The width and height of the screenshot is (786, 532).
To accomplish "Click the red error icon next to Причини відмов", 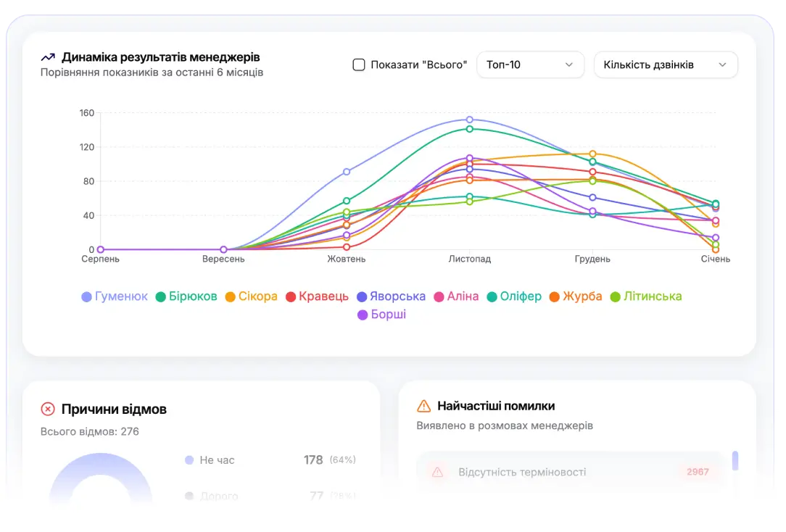I will [47, 409].
